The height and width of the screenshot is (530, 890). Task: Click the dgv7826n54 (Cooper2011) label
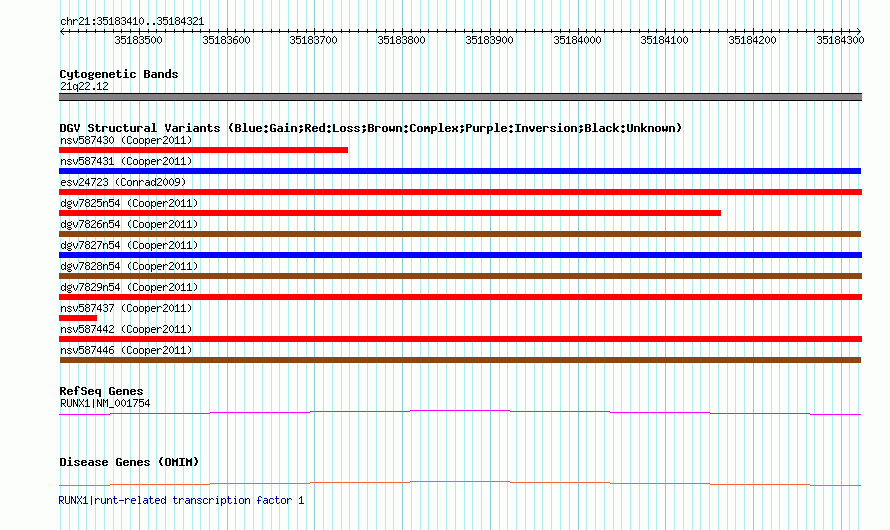click(x=129, y=224)
